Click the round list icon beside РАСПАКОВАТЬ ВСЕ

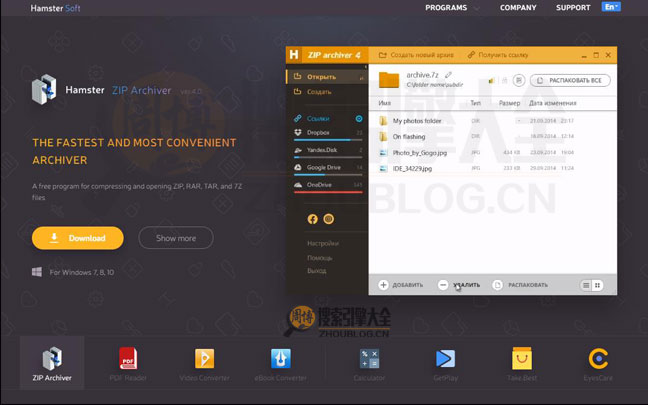pos(519,80)
